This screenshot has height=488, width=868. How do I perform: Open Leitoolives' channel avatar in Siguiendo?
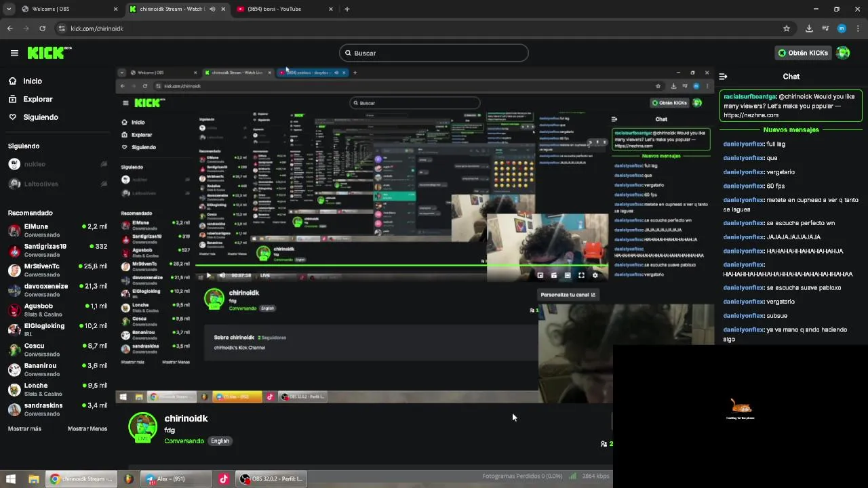tap(14, 184)
